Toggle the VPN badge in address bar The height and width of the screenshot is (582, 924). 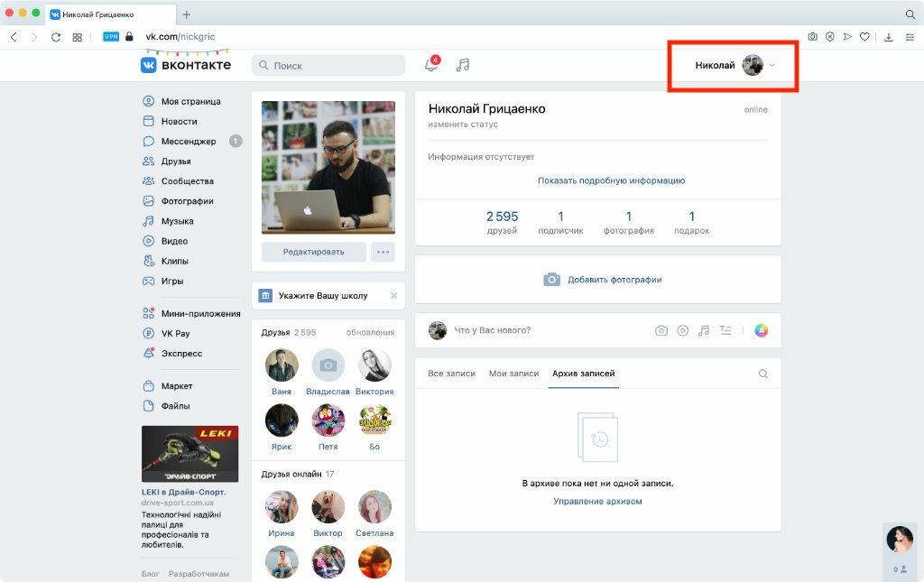pos(111,36)
